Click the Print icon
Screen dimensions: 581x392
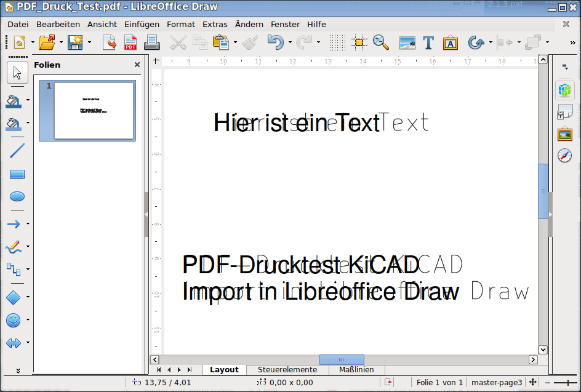click(x=151, y=42)
